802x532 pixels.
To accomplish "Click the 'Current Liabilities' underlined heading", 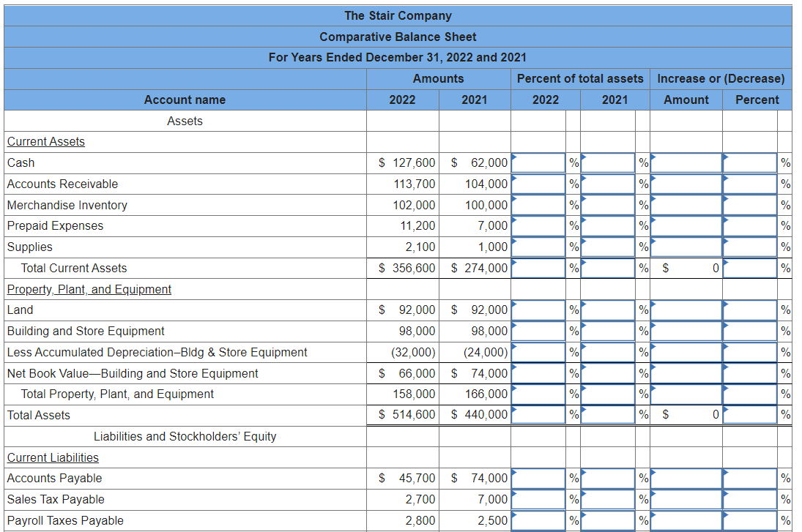I will click(53, 457).
